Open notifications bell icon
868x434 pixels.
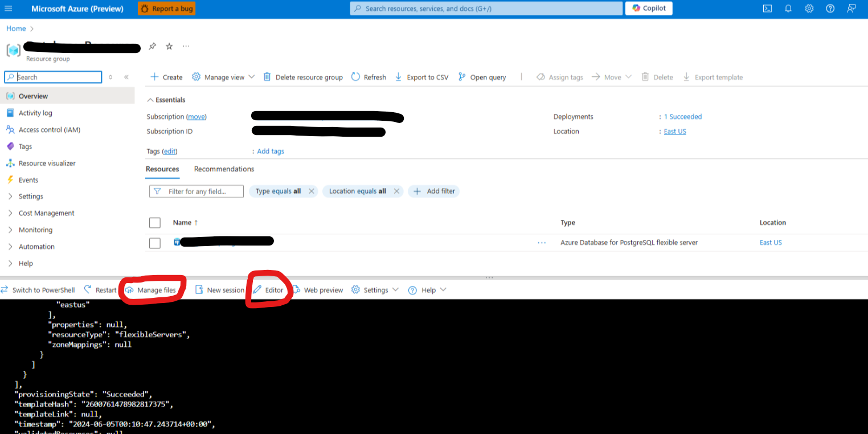pos(788,9)
